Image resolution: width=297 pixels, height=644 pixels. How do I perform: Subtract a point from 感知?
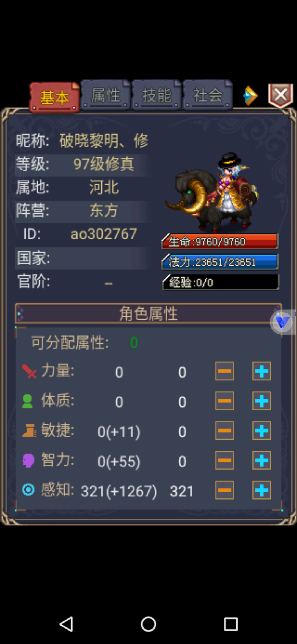tap(224, 490)
